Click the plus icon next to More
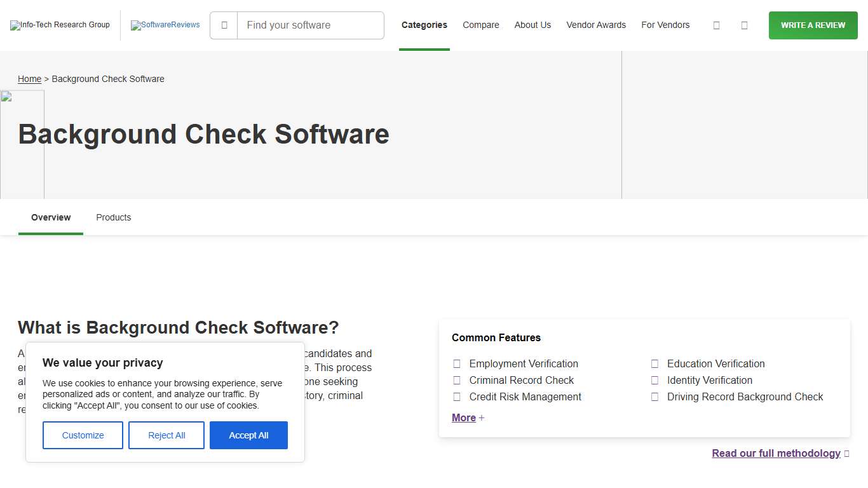The image size is (868, 488). point(481,417)
